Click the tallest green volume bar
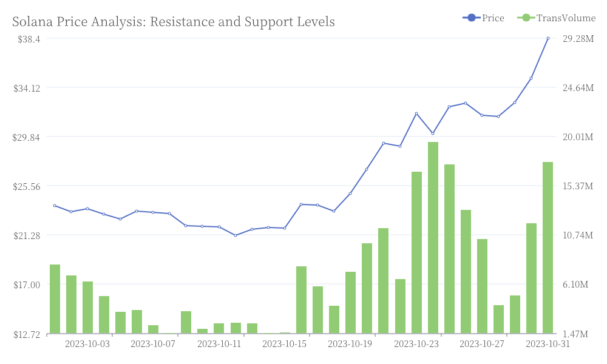This screenshot has height=364, width=607. tap(433, 237)
